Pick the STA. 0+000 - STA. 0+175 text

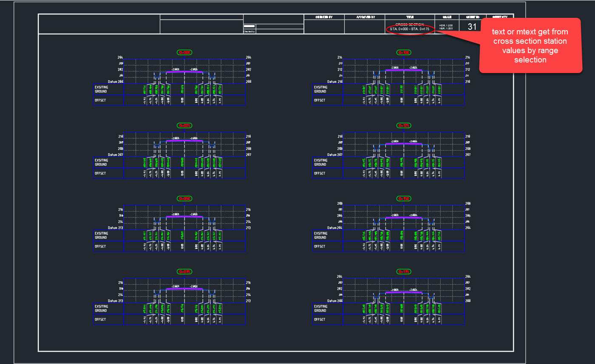[x=409, y=29]
